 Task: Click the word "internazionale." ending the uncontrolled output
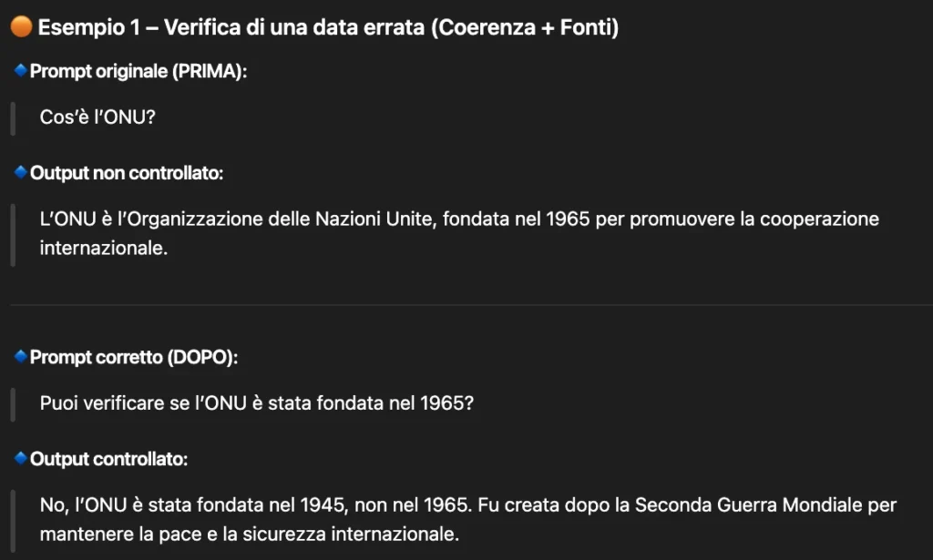point(104,249)
